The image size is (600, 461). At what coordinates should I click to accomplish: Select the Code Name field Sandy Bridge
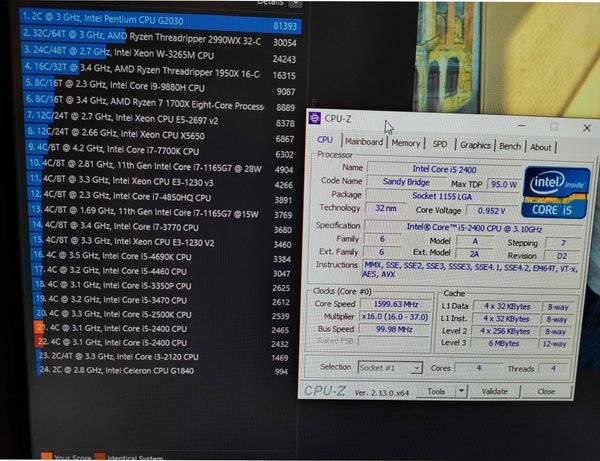[406, 182]
